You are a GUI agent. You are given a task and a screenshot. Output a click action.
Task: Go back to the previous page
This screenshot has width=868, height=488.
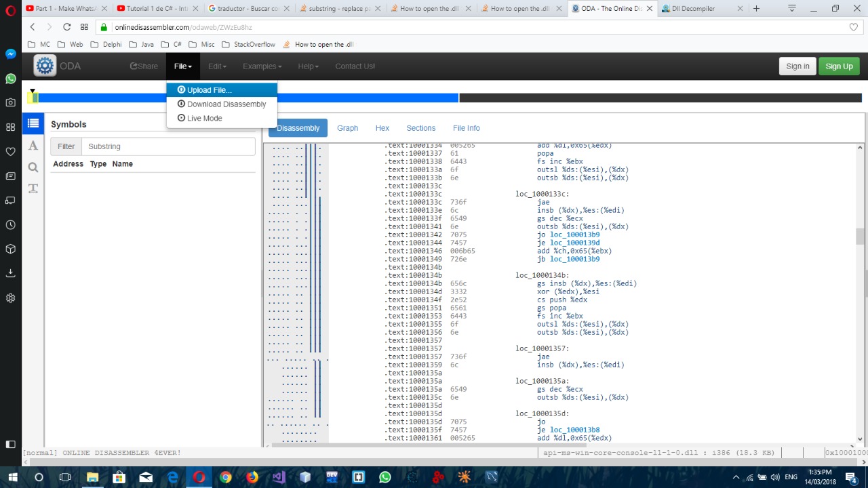(x=33, y=26)
